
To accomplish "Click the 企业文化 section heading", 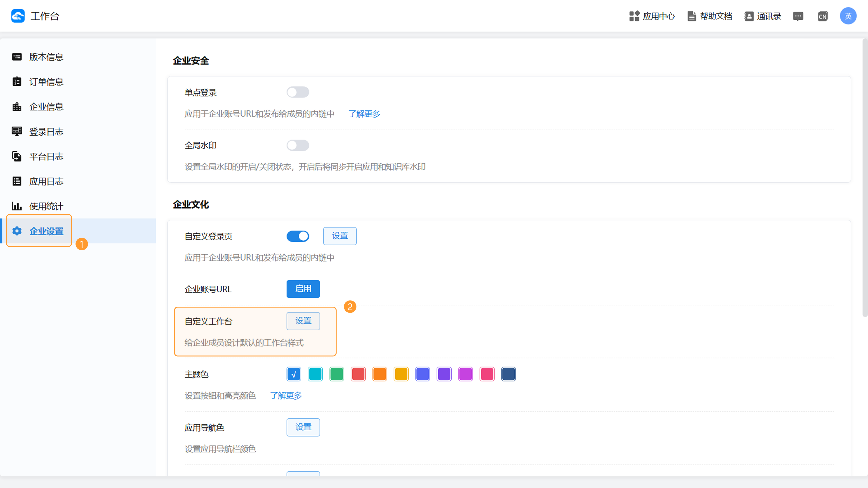I will (191, 205).
